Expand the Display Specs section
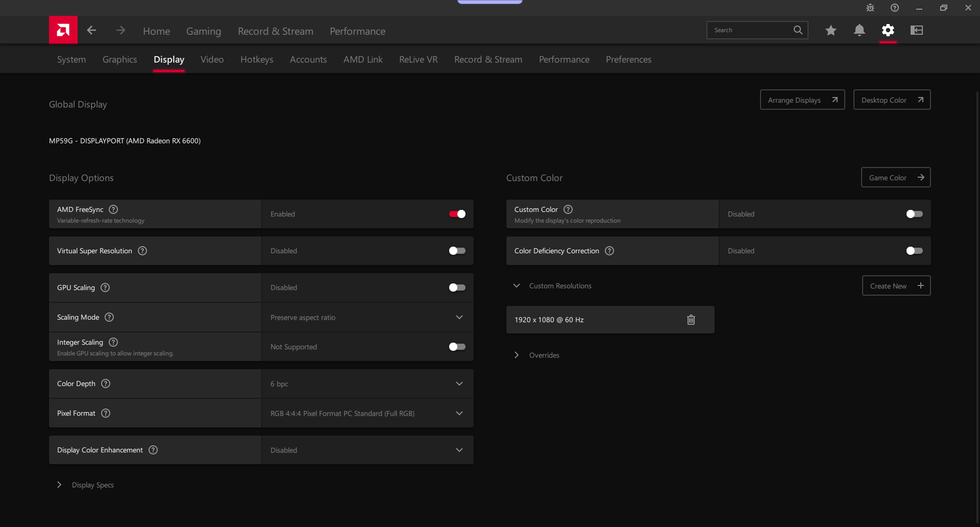This screenshot has height=527, width=980. (x=60, y=485)
